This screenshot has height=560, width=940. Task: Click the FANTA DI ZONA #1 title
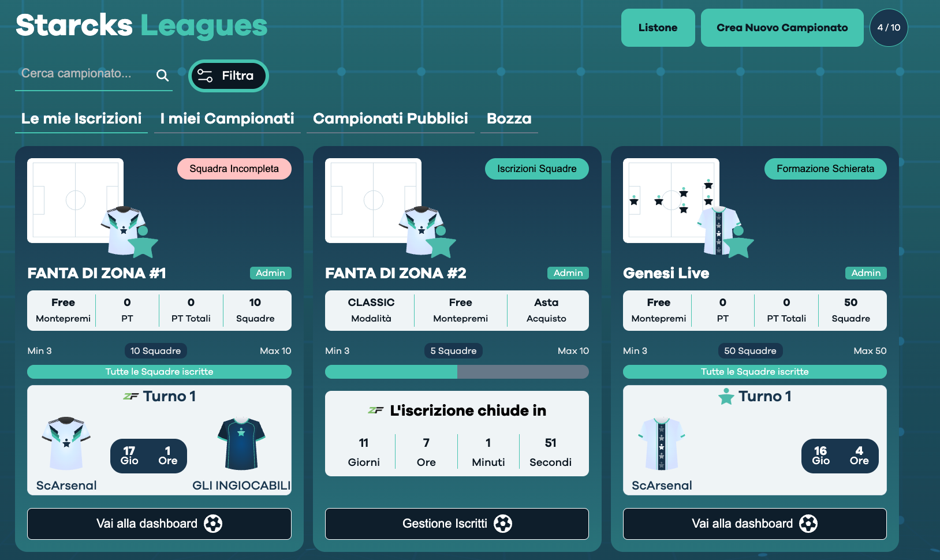click(97, 273)
